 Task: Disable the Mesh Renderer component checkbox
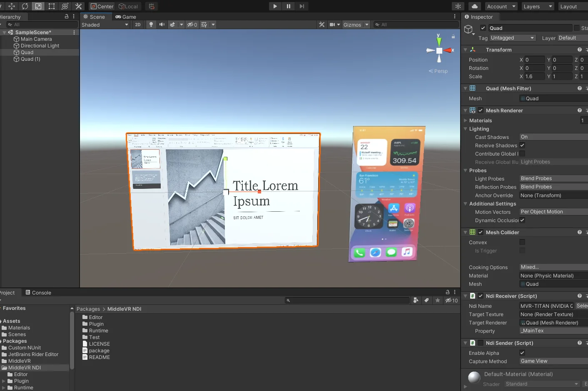coord(481,110)
